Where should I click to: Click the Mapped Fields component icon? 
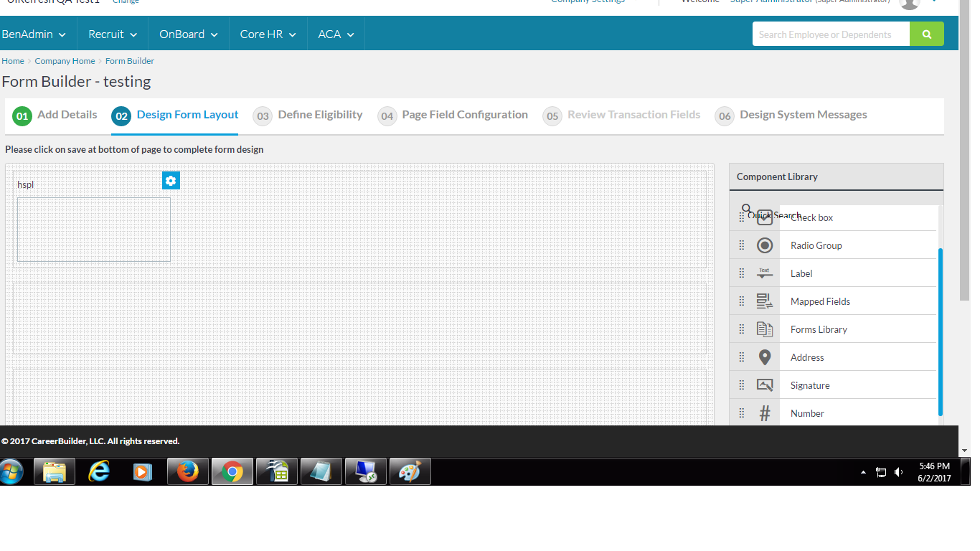pos(765,301)
